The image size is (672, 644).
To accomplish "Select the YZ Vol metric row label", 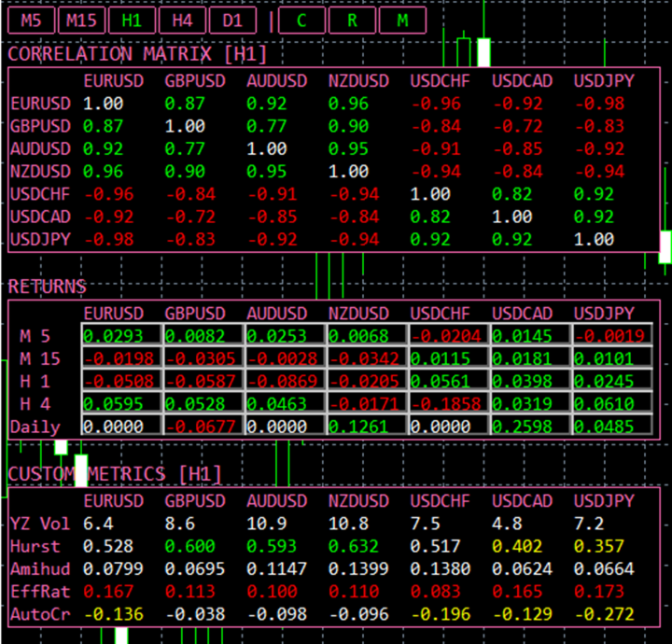I will [40, 524].
